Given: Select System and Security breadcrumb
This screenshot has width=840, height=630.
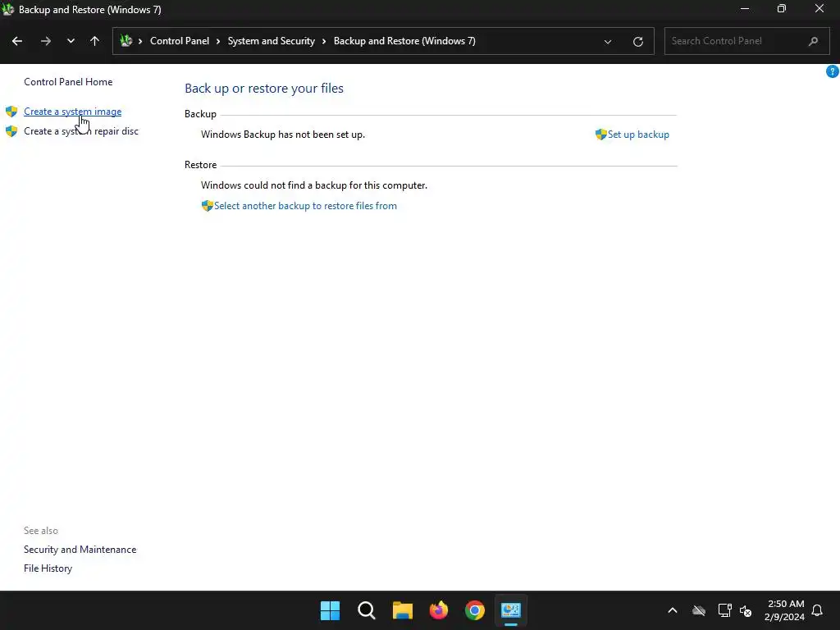Looking at the screenshot, I should pos(271,41).
